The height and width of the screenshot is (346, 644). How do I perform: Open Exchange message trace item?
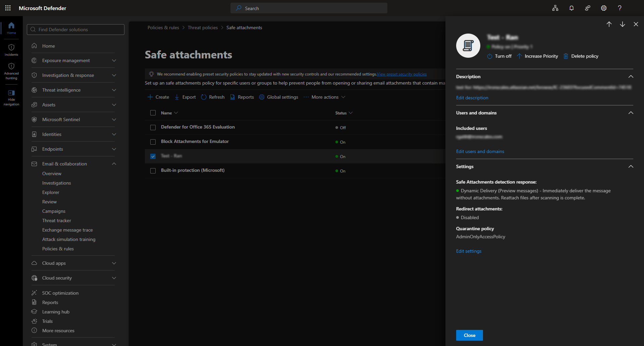(x=67, y=230)
